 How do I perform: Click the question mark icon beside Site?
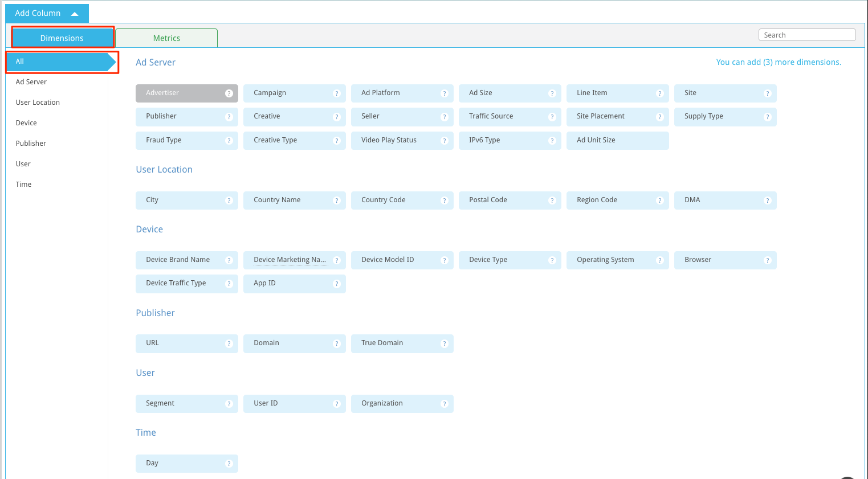768,93
